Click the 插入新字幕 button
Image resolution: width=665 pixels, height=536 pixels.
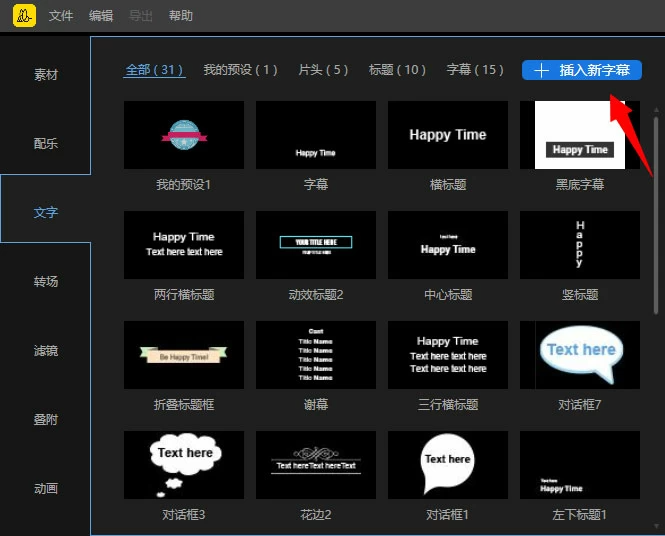[x=582, y=70]
